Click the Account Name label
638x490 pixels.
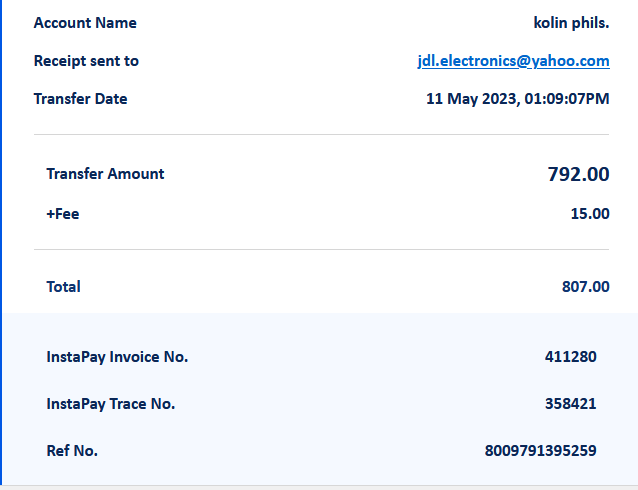click(85, 23)
